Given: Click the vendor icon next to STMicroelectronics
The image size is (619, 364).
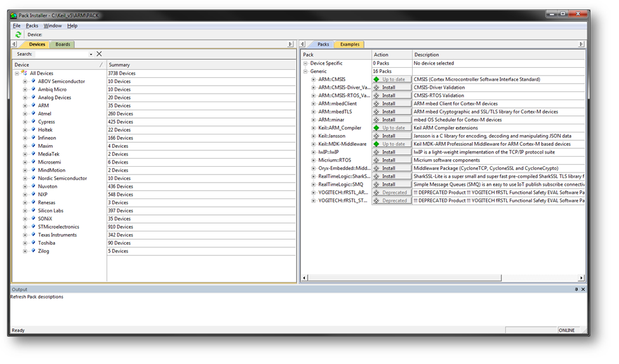Looking at the screenshot, I should point(33,227).
